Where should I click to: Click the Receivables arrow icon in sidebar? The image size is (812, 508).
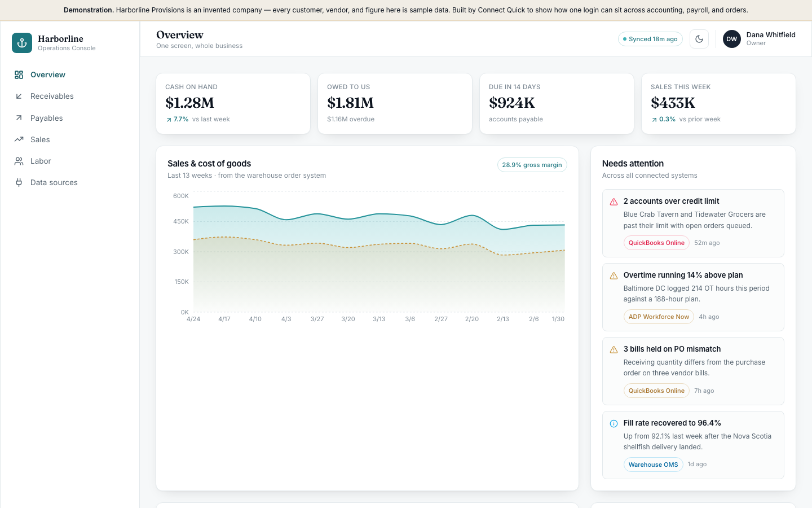[x=19, y=97]
